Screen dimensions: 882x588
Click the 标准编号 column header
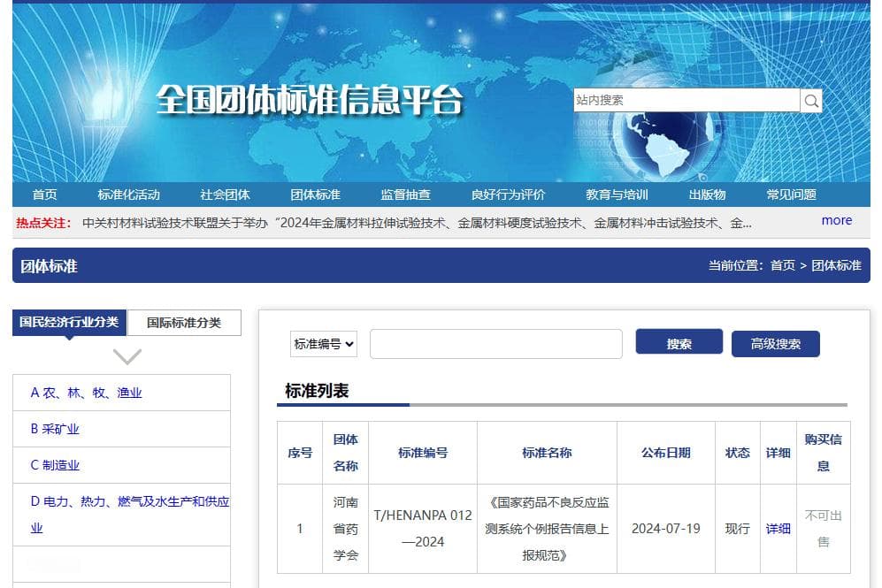[423, 453]
